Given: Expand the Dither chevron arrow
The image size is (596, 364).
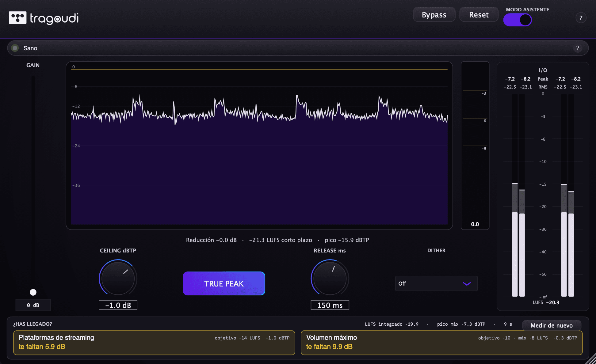Looking at the screenshot, I should [x=467, y=284].
